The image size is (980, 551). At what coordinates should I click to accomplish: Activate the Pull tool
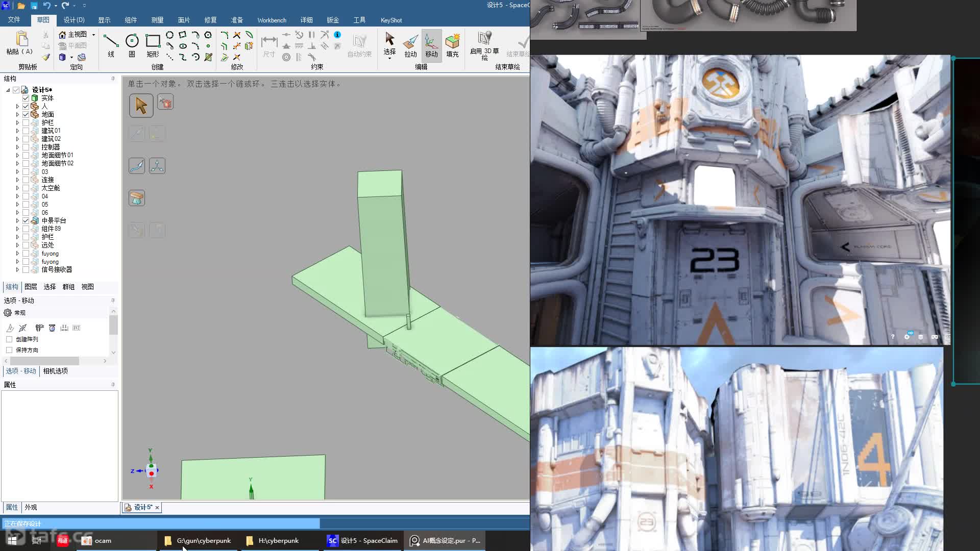pos(410,45)
